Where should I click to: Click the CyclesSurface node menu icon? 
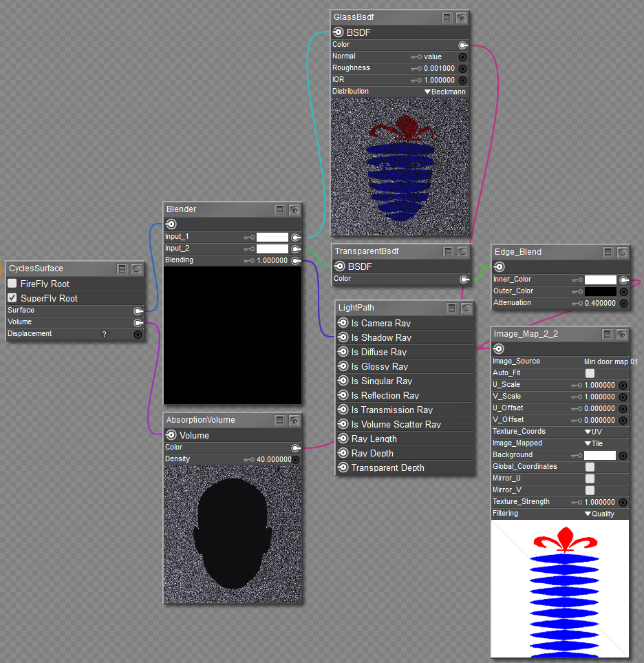point(122,269)
